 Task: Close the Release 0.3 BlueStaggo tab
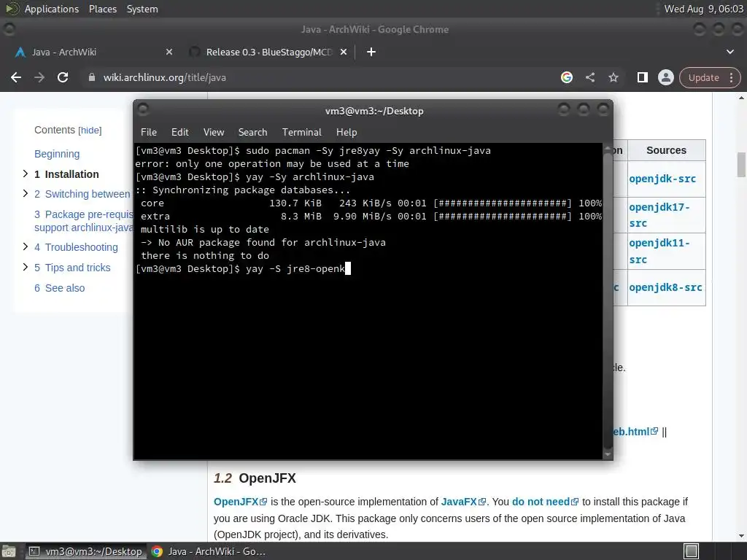pyautogui.click(x=344, y=52)
